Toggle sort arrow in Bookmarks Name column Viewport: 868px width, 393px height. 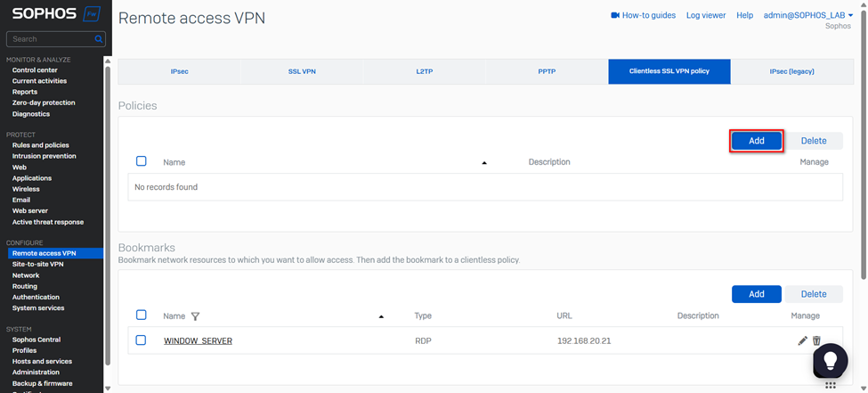[x=381, y=316]
